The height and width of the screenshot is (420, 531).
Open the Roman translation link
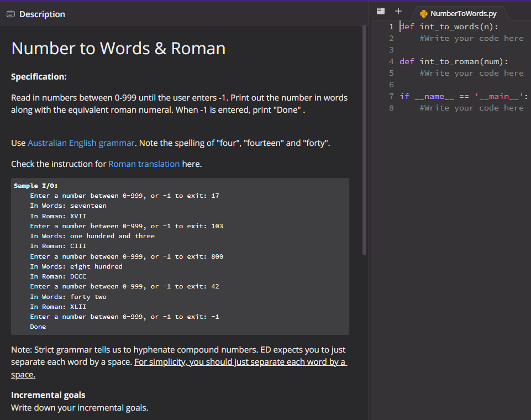click(x=143, y=164)
